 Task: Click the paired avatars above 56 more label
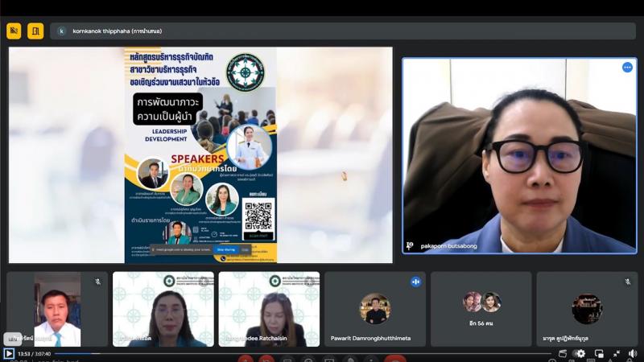[481, 302]
